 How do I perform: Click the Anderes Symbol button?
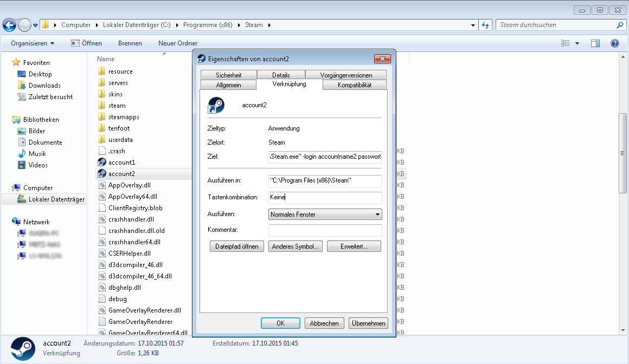tap(295, 246)
